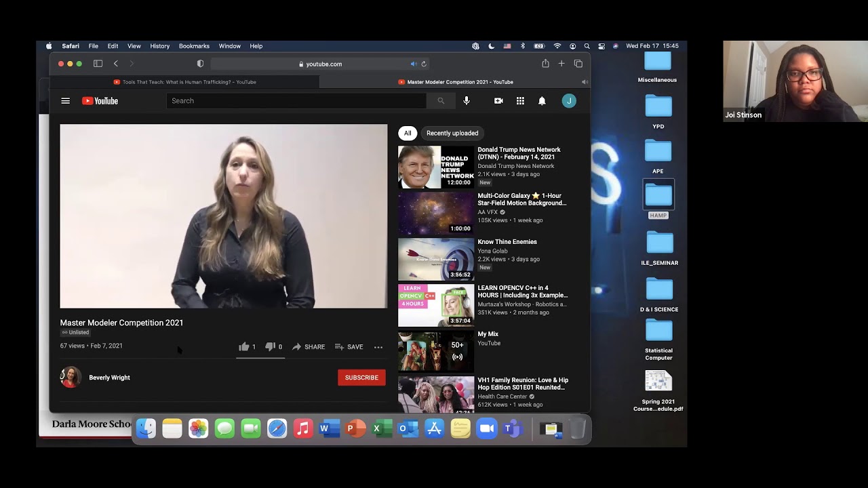This screenshot has height=488, width=868.
Task: Open the date and time menu
Action: pos(652,46)
